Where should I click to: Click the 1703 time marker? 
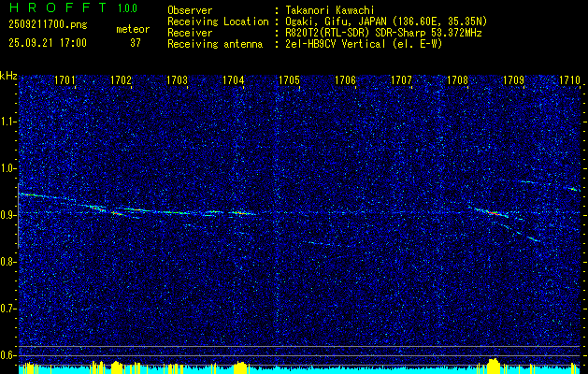tap(177, 79)
